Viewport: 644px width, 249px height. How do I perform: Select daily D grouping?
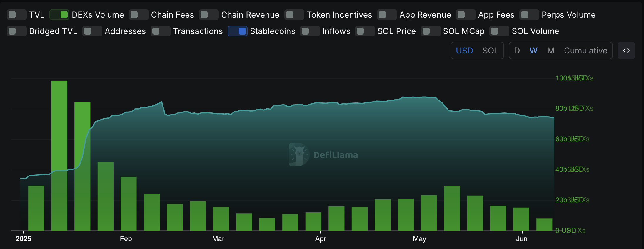coord(517,51)
